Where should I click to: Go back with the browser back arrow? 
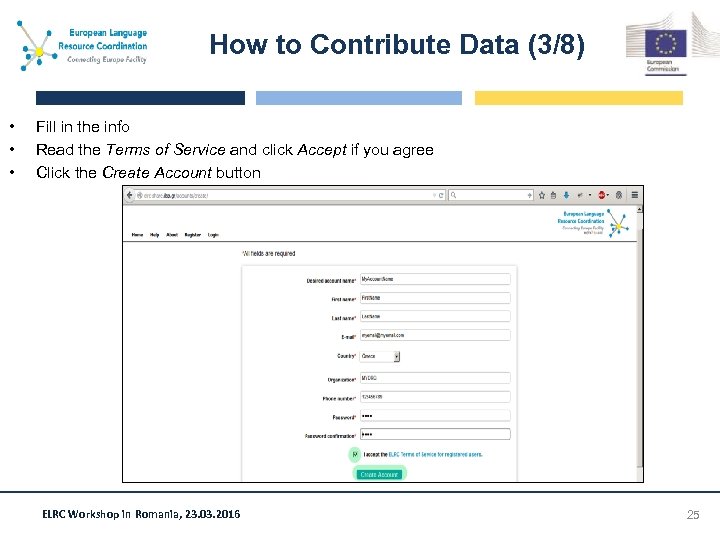(x=129, y=195)
